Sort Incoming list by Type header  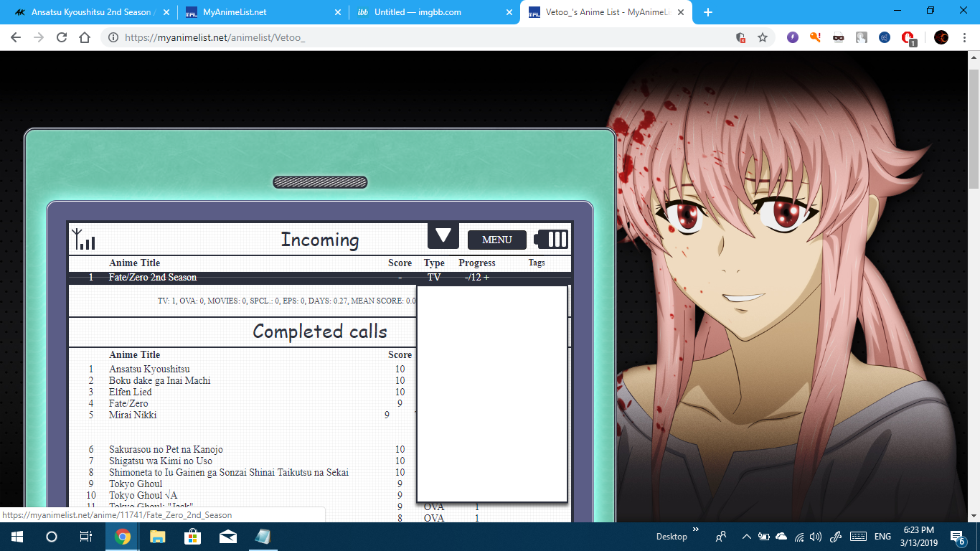coord(434,263)
